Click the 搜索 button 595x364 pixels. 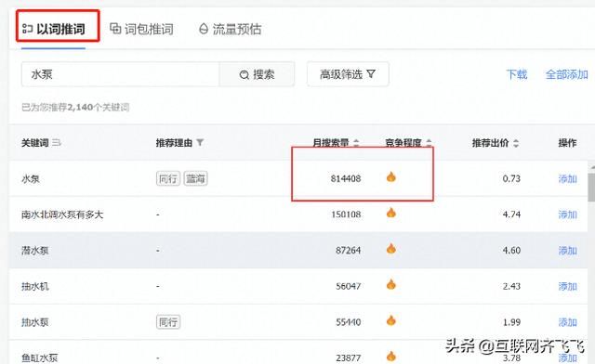click(x=257, y=74)
